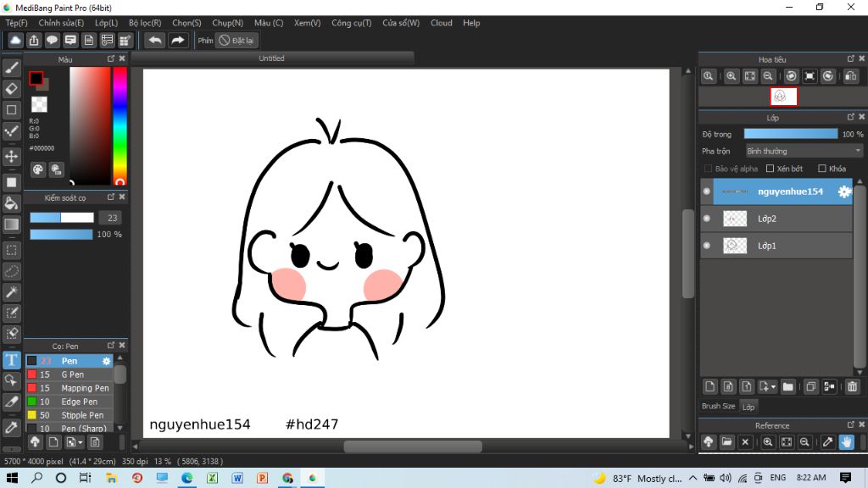Select the Untitled document tab

pos(272,58)
